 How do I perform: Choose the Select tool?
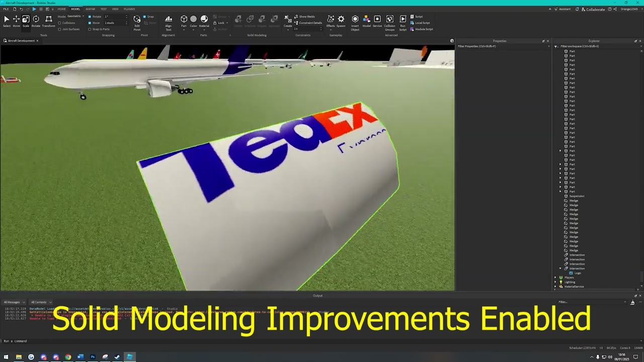[x=7, y=21]
